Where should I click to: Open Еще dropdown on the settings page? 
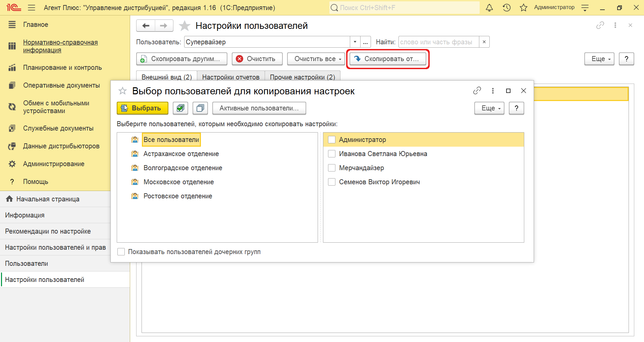pos(599,59)
